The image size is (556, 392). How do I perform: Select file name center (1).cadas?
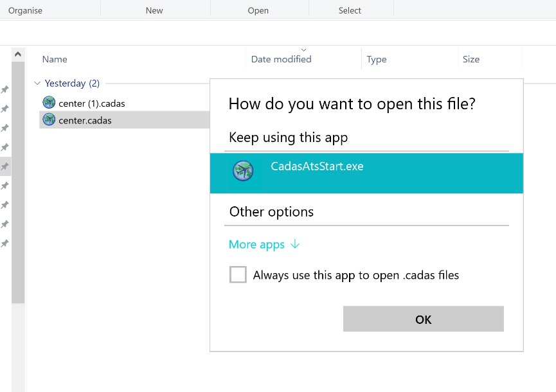[x=92, y=103]
